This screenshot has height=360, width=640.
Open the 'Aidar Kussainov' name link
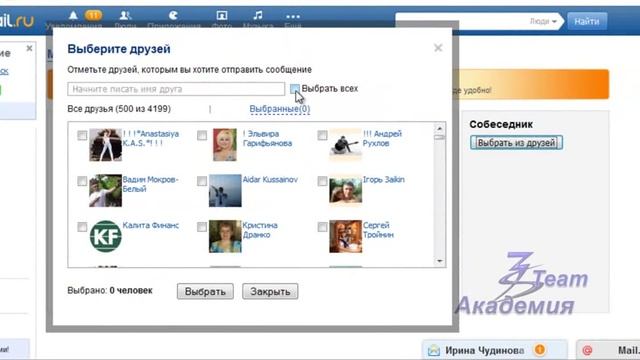click(270, 180)
